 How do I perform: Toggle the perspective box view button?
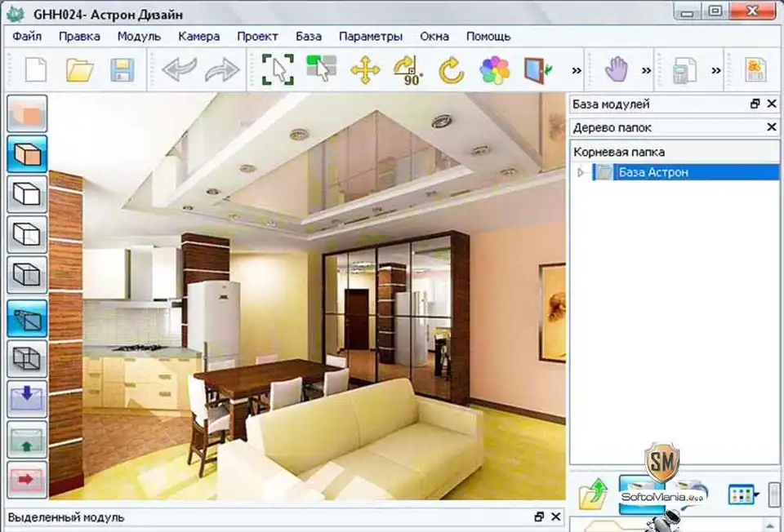[x=27, y=319]
